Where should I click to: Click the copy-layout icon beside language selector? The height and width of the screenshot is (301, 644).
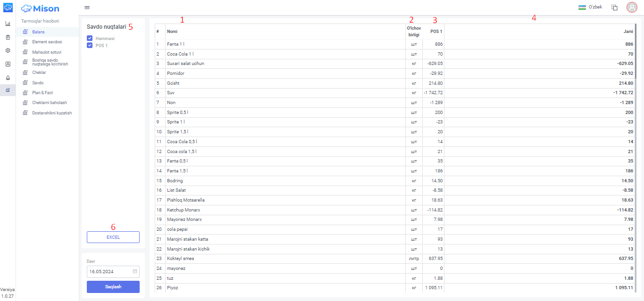[614, 8]
